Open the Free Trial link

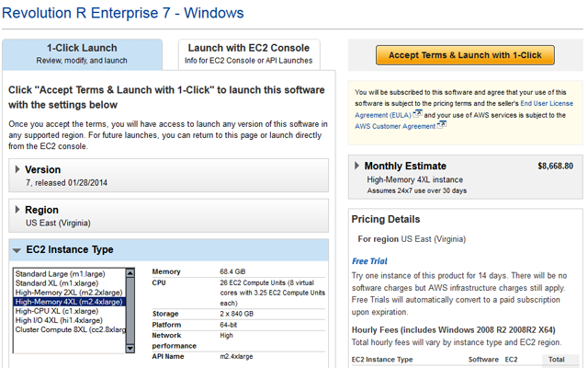[369, 261]
